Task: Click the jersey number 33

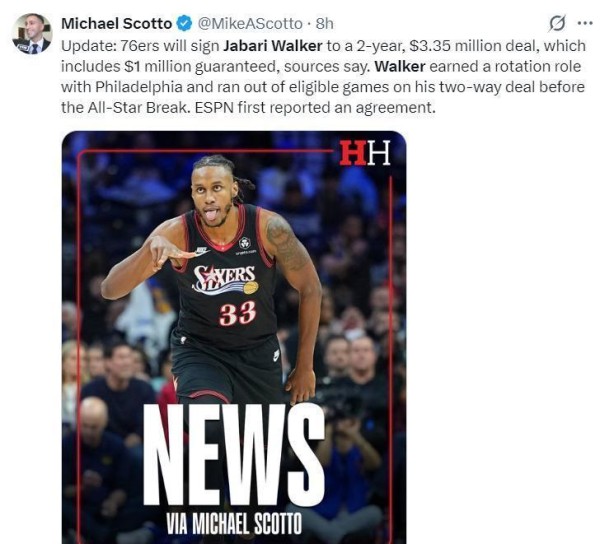Action: (x=237, y=314)
